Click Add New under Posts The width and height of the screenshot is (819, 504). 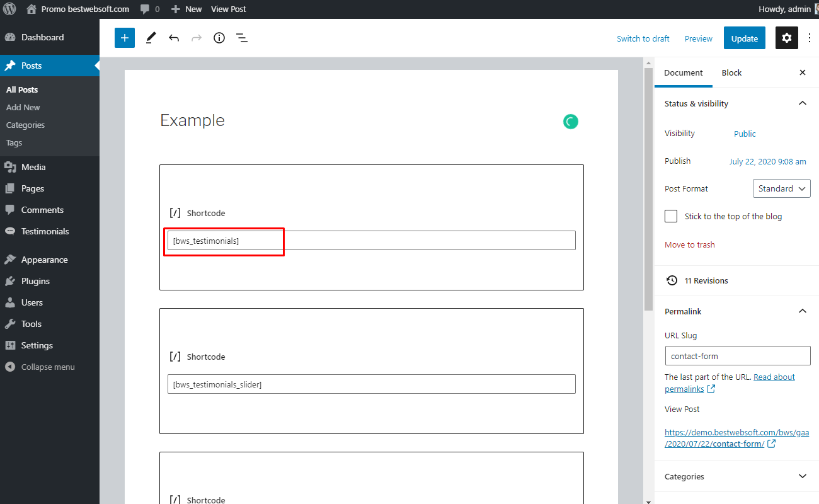point(23,107)
